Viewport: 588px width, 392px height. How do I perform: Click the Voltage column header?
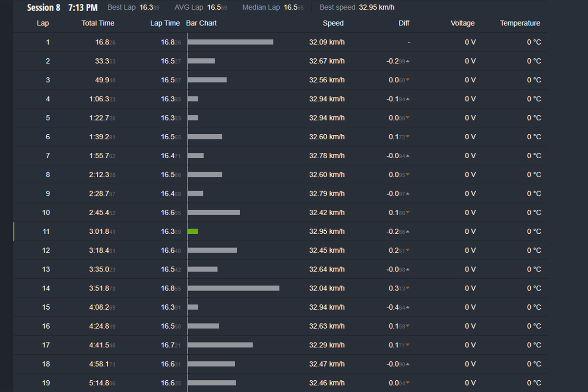463,23
